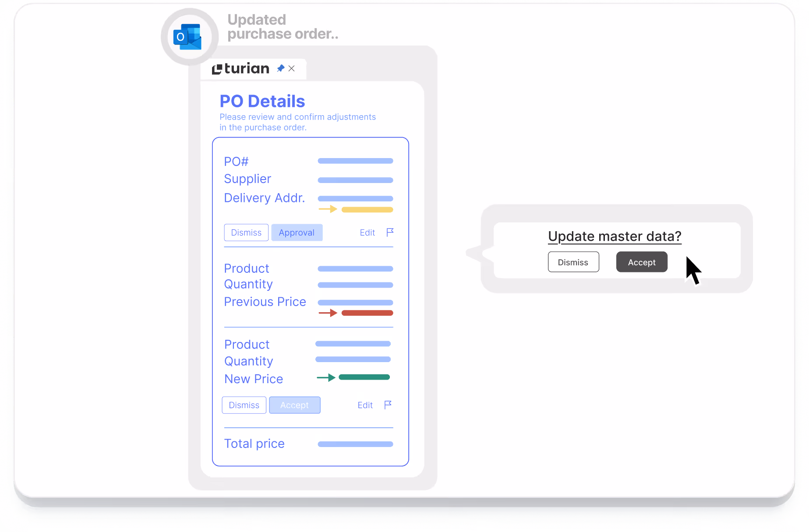Click the red arrow under Previous Price
809x532 pixels.
pos(328,313)
